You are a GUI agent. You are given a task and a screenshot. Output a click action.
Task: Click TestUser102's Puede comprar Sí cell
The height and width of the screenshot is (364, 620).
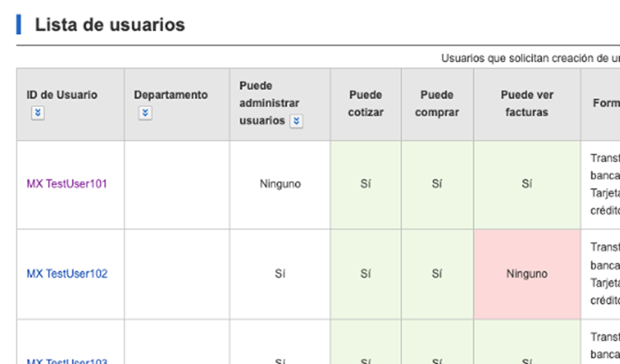click(437, 274)
